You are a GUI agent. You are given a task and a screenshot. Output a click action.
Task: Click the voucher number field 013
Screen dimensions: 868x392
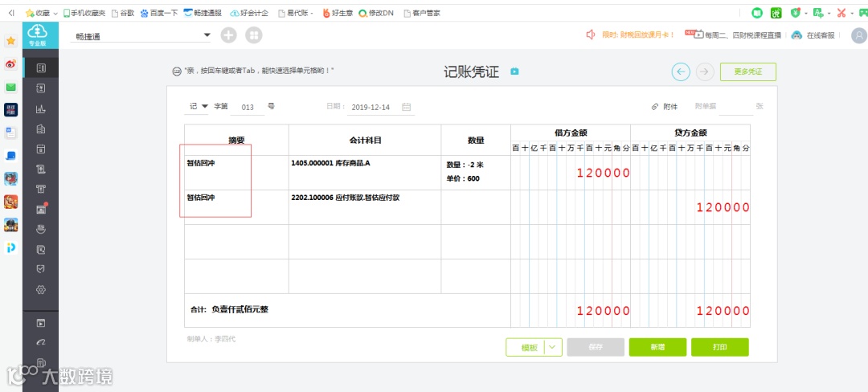pos(248,108)
